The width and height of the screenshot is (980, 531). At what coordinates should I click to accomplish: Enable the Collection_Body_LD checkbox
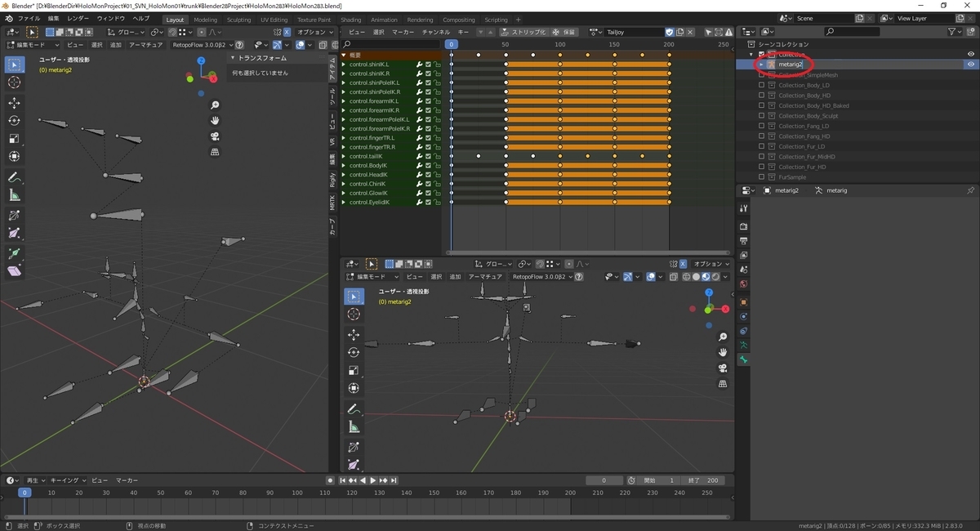(761, 85)
